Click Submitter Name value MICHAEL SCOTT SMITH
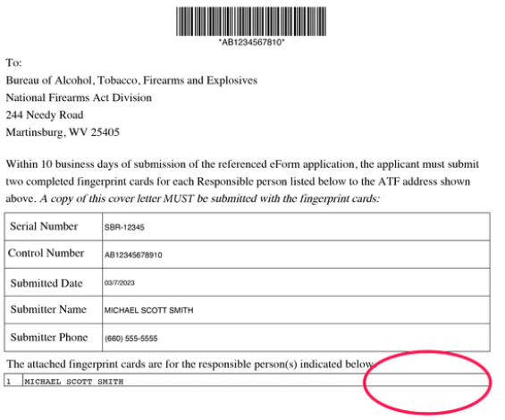This screenshot has height=420, width=505. coord(148,310)
